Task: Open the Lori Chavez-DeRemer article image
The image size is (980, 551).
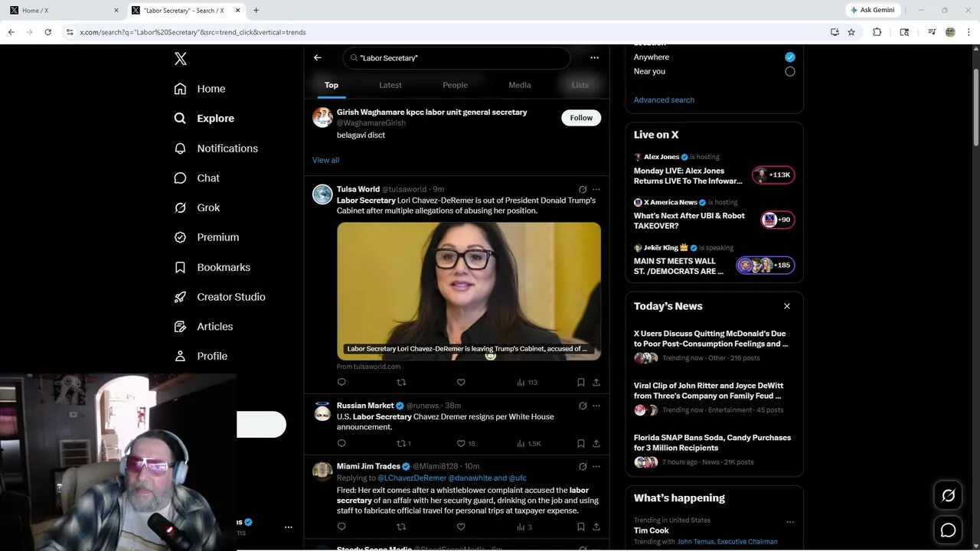Action: pyautogui.click(x=469, y=291)
